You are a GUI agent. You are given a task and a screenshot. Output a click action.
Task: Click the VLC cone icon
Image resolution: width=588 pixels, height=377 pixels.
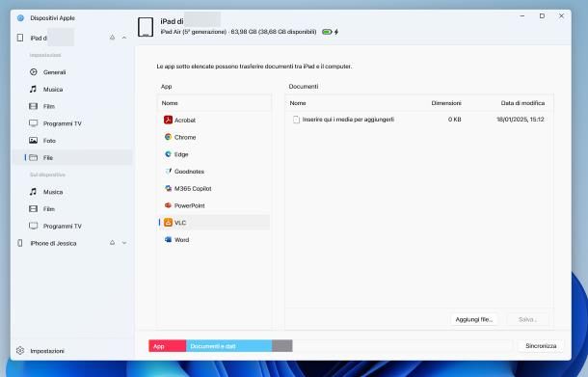click(168, 223)
